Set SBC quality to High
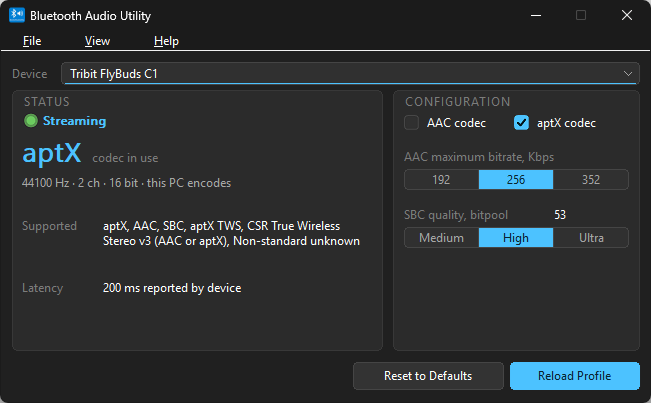 click(516, 238)
